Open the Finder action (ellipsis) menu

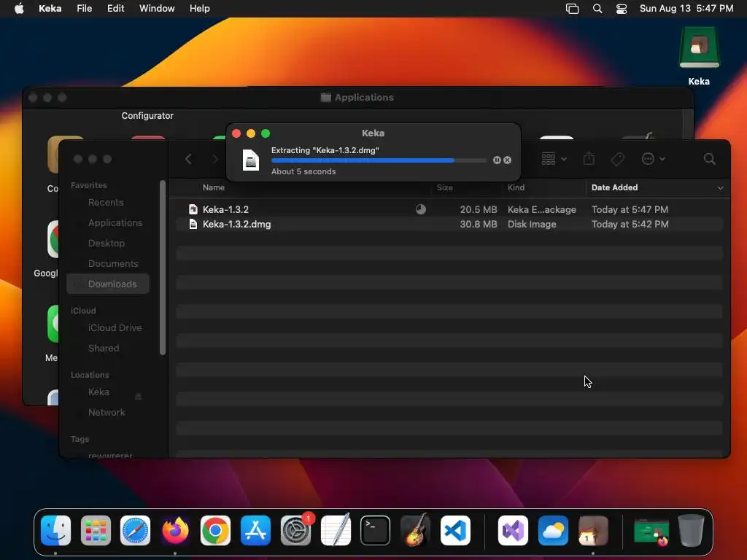click(653, 159)
